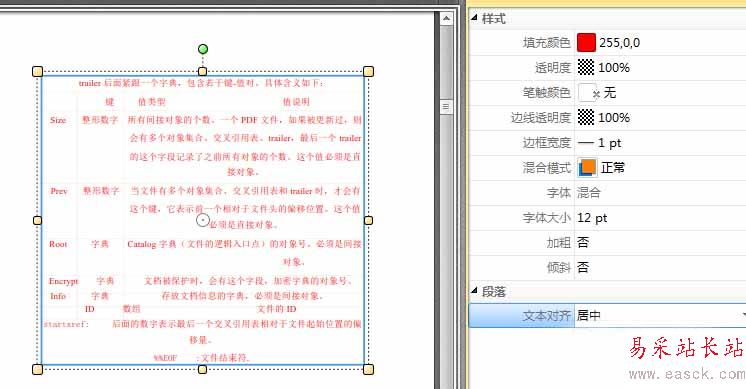Image resolution: width=746 pixels, height=389 pixels.
Task: Click the transparency 100% value
Action: [614, 68]
